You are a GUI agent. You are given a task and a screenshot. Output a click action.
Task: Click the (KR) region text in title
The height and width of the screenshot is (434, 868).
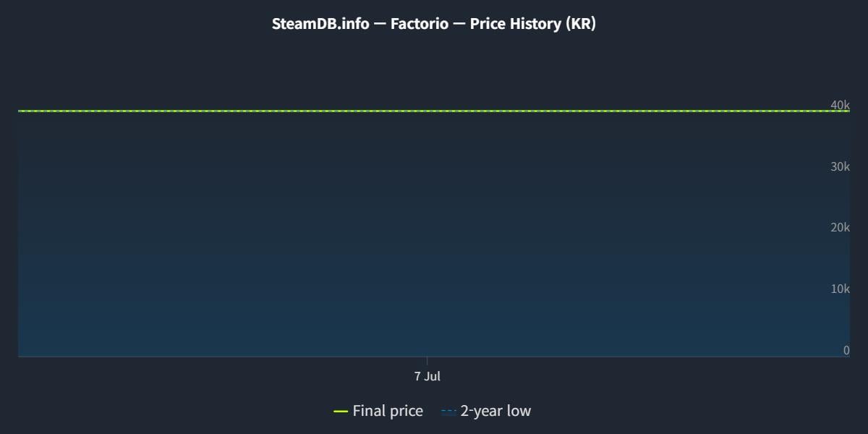pos(580,23)
